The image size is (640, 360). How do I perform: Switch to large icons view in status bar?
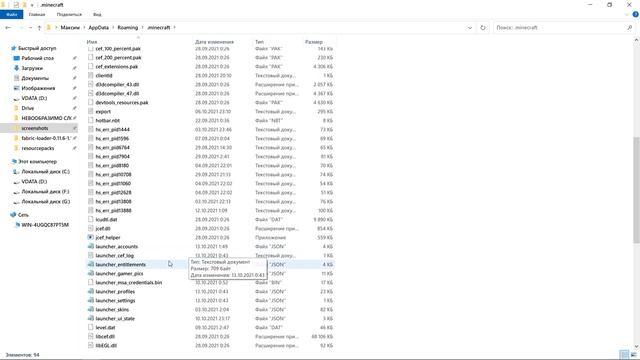[x=633, y=355]
